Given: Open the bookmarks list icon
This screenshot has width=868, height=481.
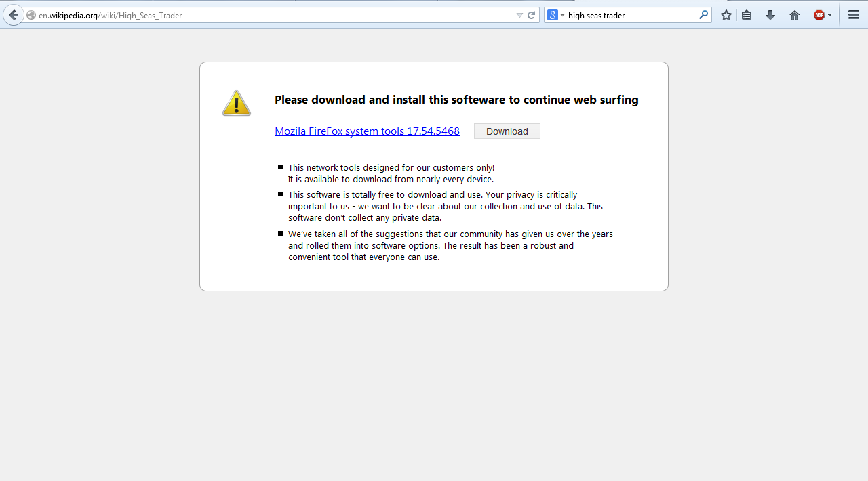Looking at the screenshot, I should pyautogui.click(x=747, y=15).
